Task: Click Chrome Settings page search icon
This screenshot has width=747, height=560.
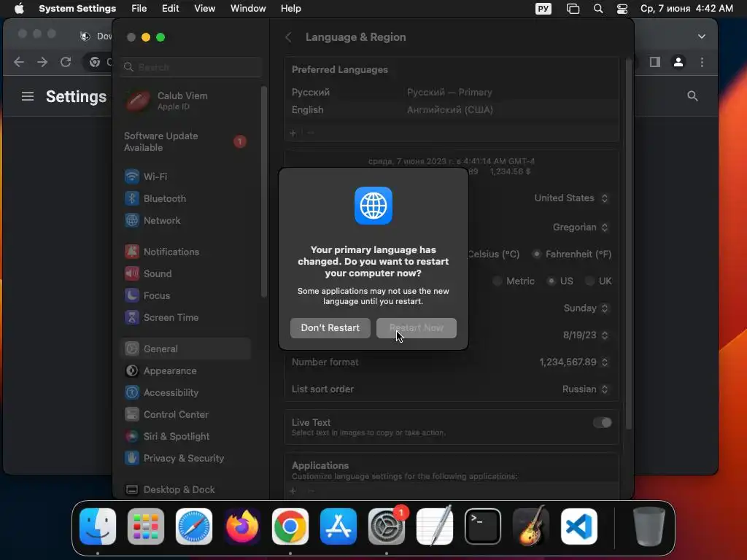Action: point(692,96)
